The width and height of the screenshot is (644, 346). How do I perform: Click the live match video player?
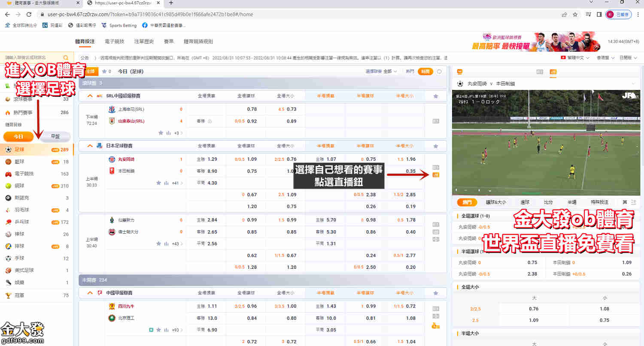[x=546, y=143]
